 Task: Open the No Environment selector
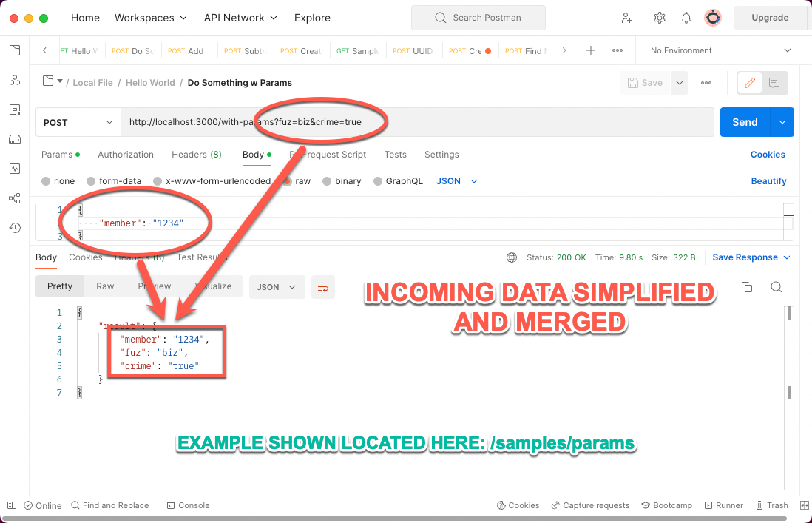(720, 50)
